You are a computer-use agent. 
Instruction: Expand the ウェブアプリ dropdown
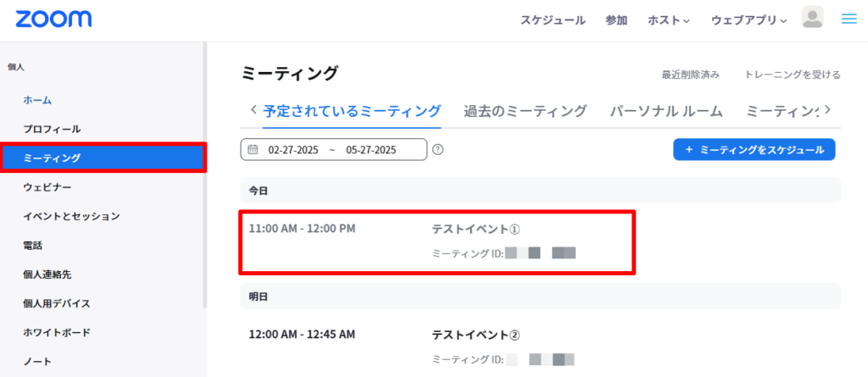tap(749, 19)
